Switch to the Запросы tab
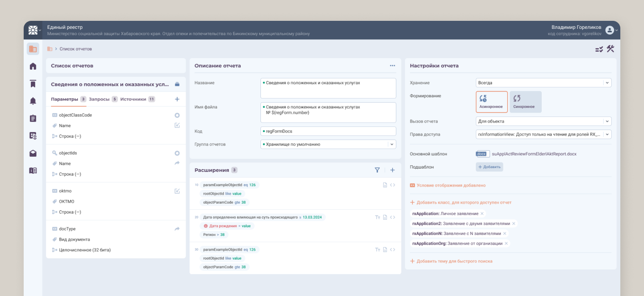The height and width of the screenshot is (296, 644). coord(99,99)
